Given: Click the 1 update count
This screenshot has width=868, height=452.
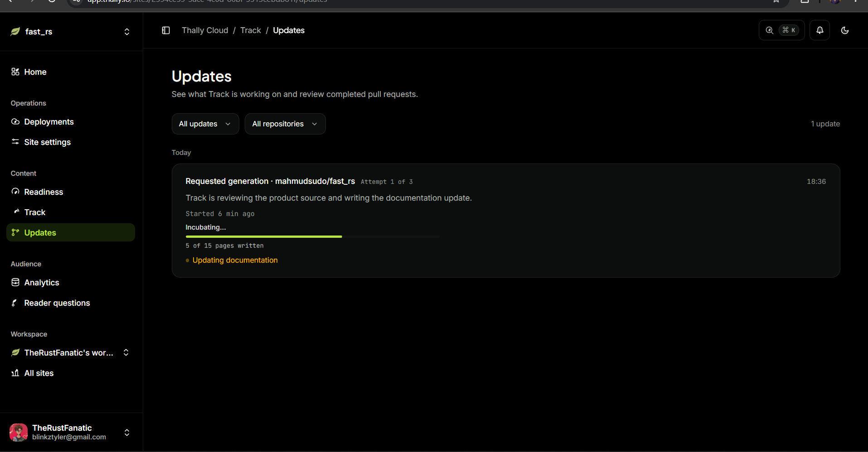Looking at the screenshot, I should [825, 124].
